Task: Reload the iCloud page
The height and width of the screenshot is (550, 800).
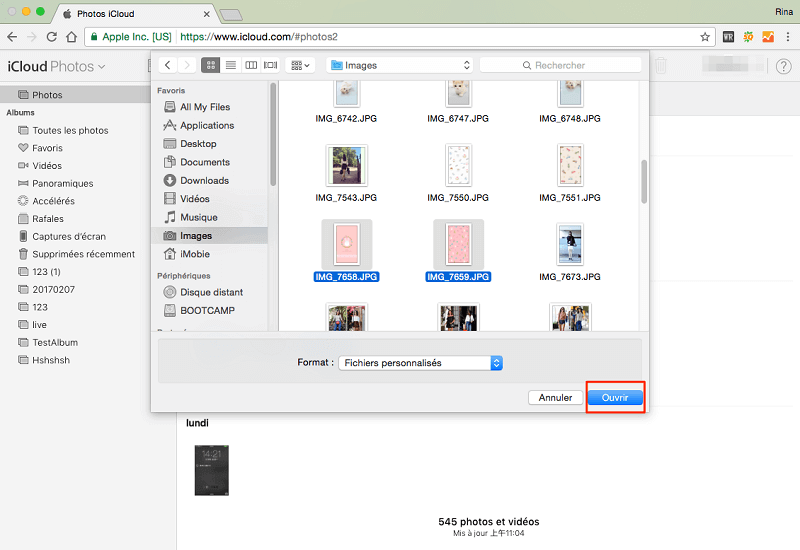Action: pyautogui.click(x=52, y=37)
